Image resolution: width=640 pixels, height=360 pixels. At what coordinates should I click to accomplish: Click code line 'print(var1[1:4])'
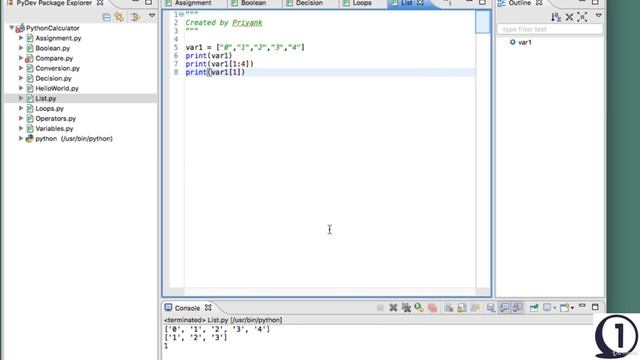(x=219, y=64)
